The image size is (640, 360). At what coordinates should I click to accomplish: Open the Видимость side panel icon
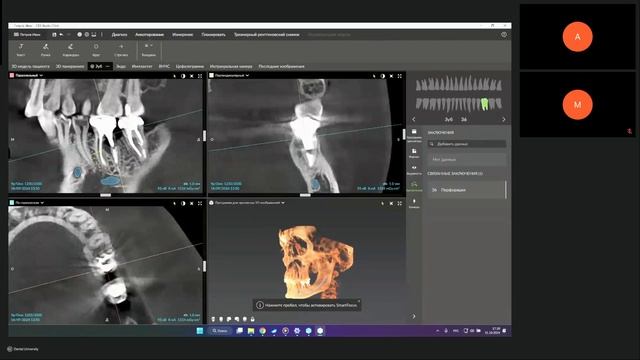414,170
